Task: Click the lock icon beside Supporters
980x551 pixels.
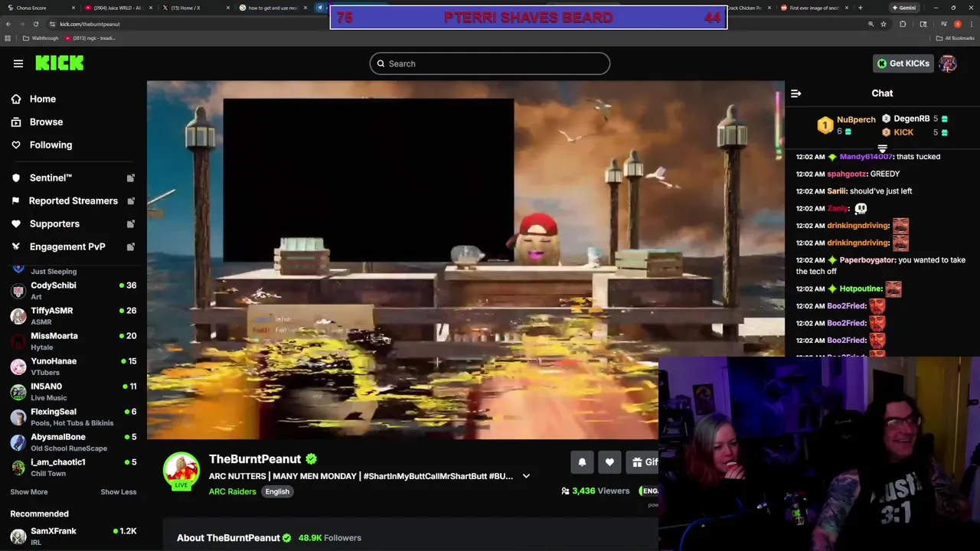Action: [x=130, y=223]
